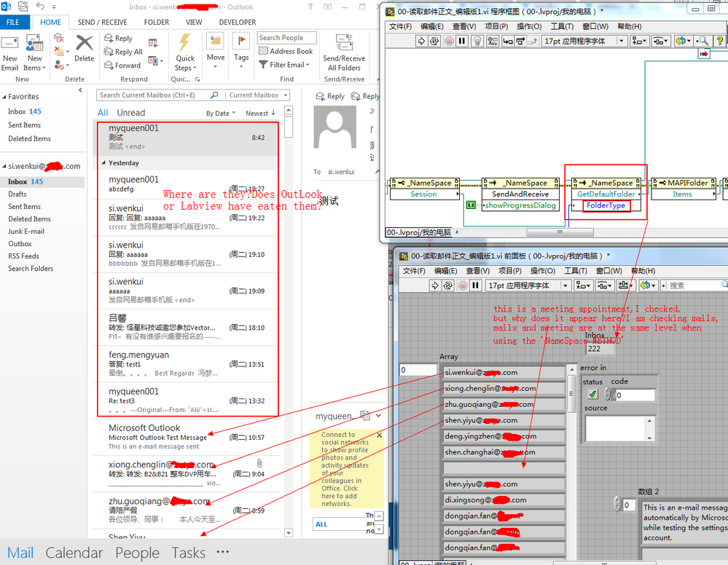Click the Undo arrow in Outlook title bar

40,7
